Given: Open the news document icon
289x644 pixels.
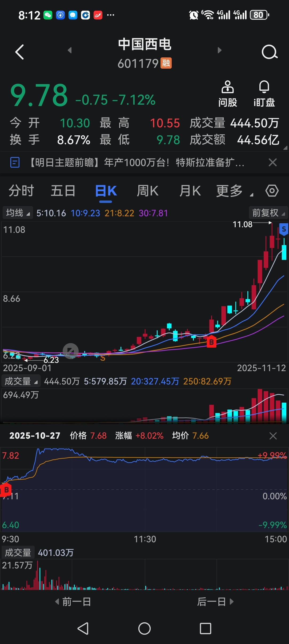Looking at the screenshot, I should [x=15, y=162].
